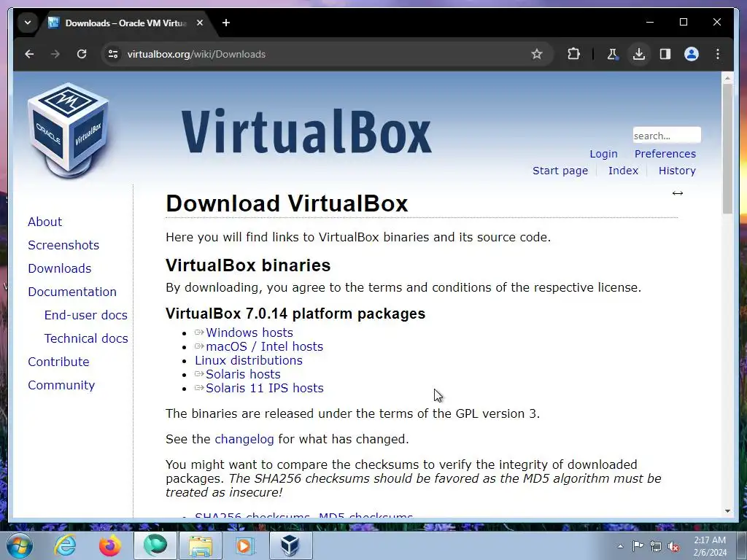Close the Downloads – Oracle VM tab

tap(200, 23)
